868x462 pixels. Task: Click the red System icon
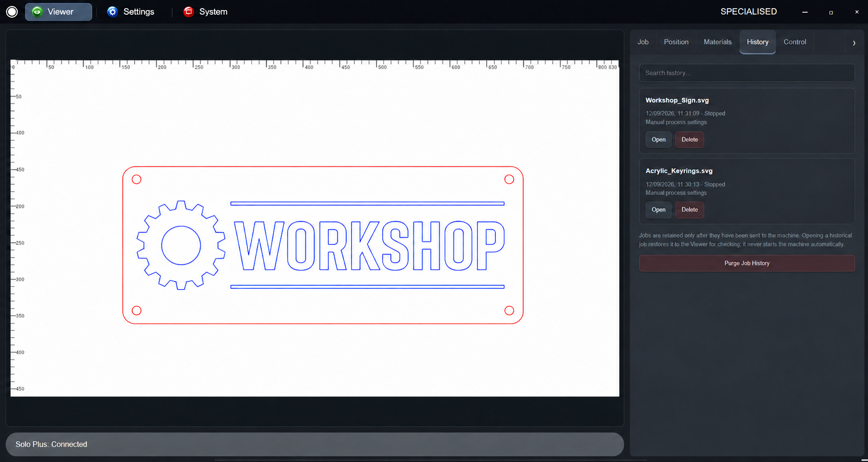188,12
